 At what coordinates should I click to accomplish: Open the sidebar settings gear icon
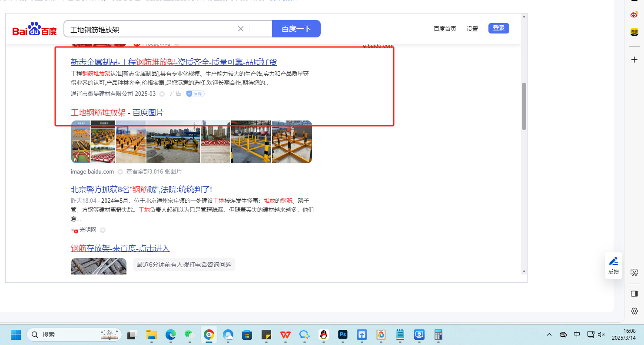pos(634,311)
